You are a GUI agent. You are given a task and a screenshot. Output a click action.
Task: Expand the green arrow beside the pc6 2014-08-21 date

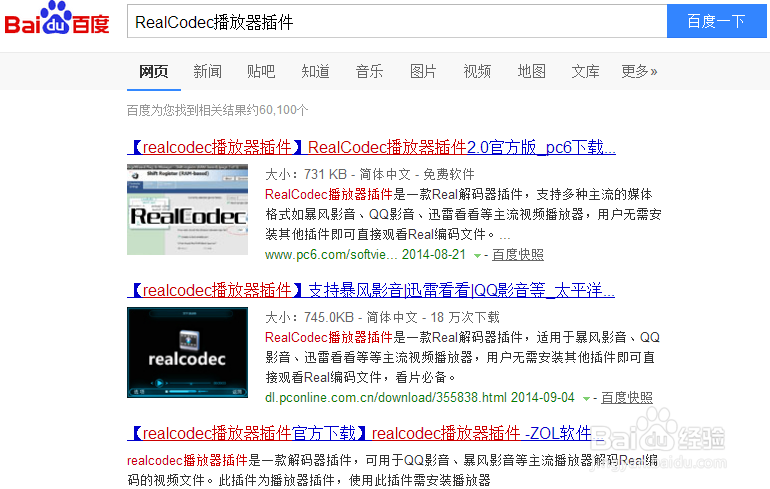[477, 255]
